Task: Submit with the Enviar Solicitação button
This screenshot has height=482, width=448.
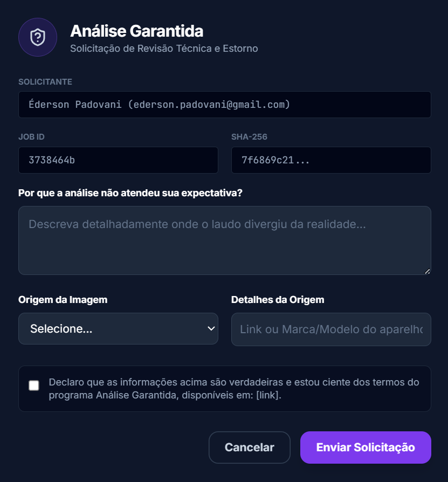Action: (366, 447)
